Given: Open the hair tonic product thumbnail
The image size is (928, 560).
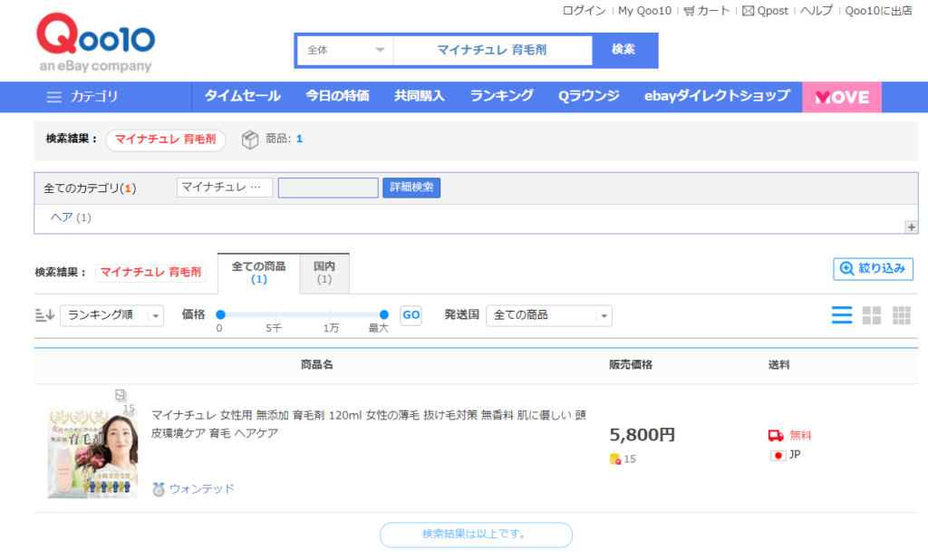Looking at the screenshot, I should (92, 453).
